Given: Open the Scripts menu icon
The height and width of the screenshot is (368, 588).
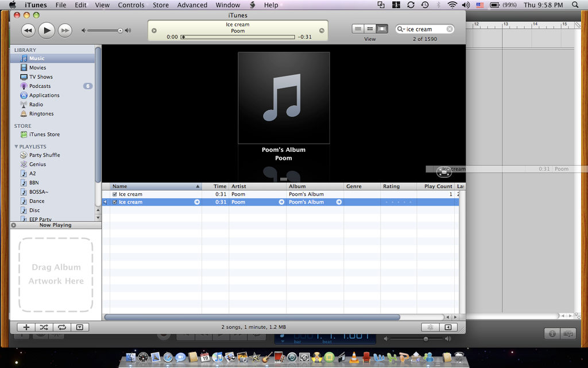Looking at the screenshot, I should (x=253, y=5).
